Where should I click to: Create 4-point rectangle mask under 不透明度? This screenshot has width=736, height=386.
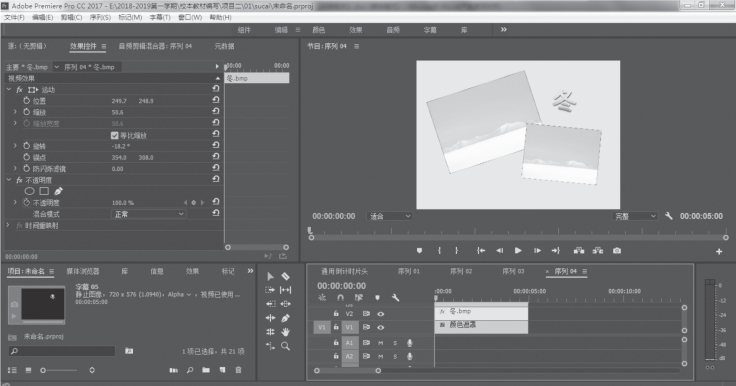[44, 191]
